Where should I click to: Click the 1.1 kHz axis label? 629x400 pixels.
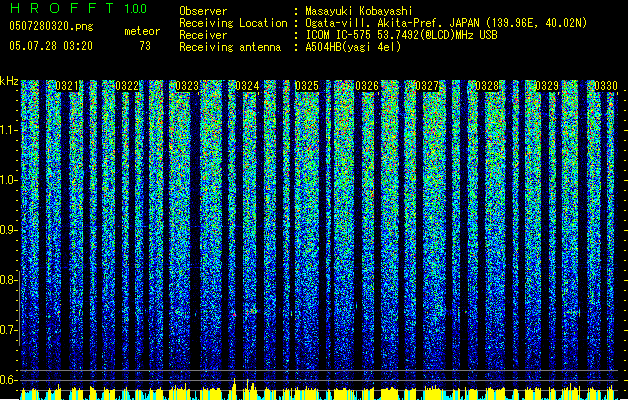coord(9,130)
